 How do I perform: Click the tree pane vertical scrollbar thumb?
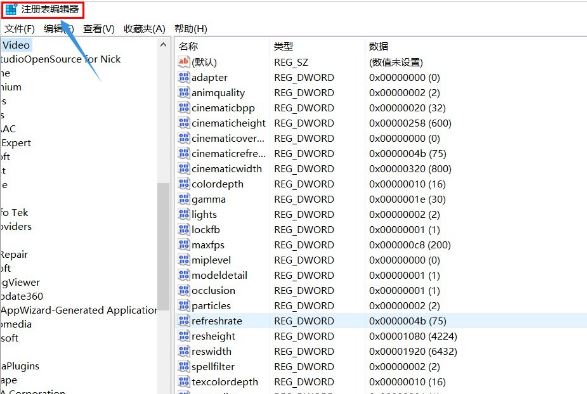[x=163, y=246]
